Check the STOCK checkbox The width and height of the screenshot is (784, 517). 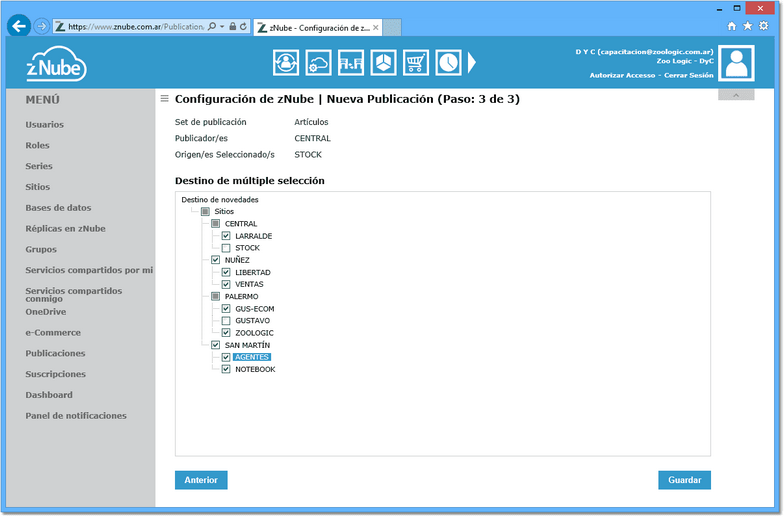pyautogui.click(x=226, y=248)
